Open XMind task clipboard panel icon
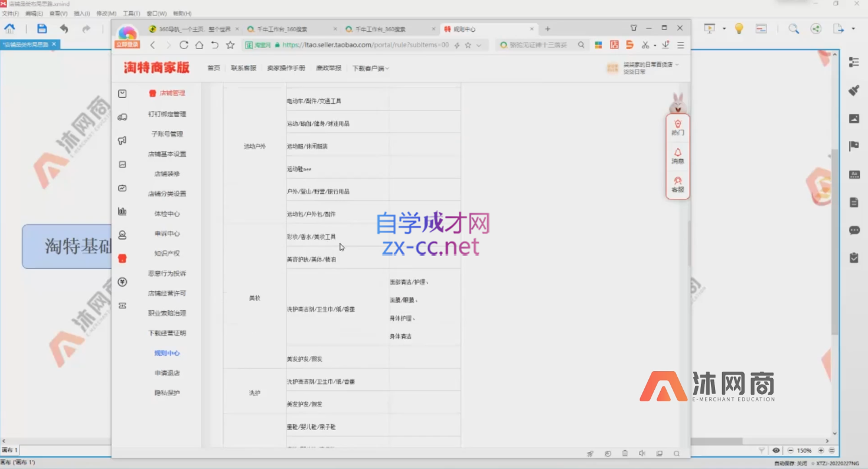Screen dimensions: 868x469 (x=854, y=258)
